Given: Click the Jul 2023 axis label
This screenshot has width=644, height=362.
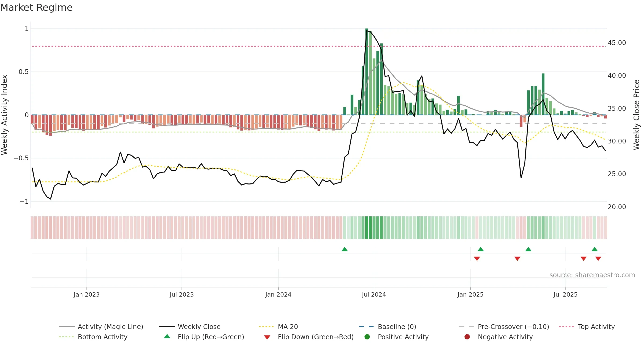Looking at the screenshot, I should point(182,294).
